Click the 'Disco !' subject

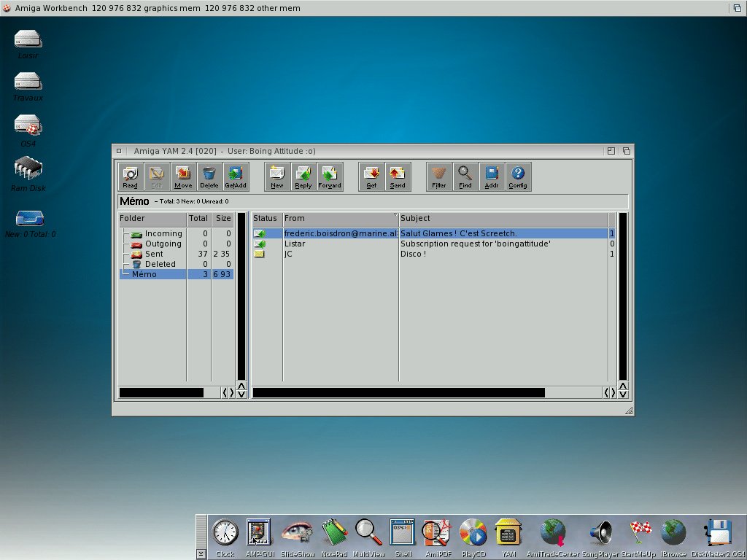(x=413, y=254)
